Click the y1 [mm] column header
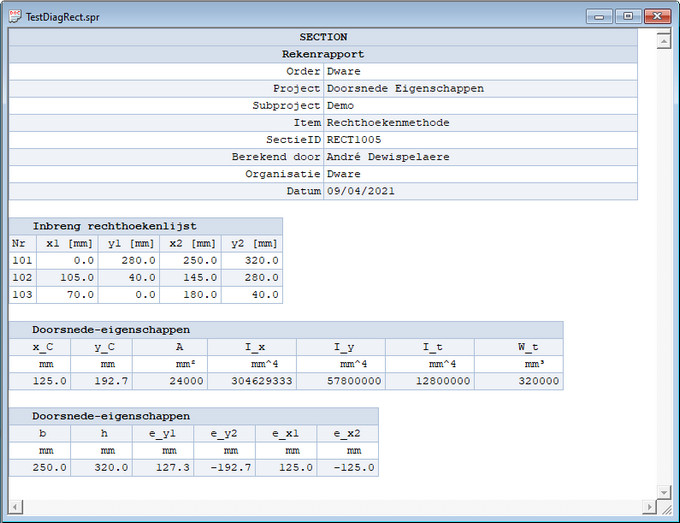680x523 pixels. (131, 244)
